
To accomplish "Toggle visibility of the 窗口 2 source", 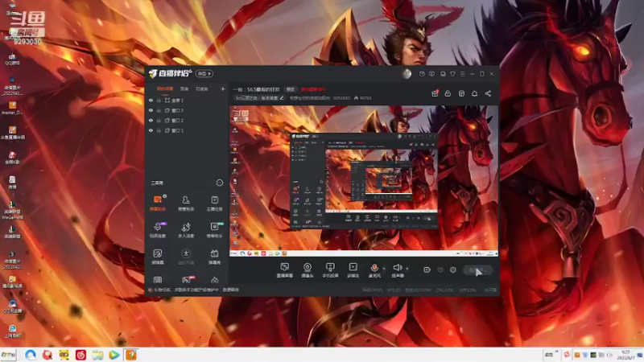I will click(x=151, y=120).
